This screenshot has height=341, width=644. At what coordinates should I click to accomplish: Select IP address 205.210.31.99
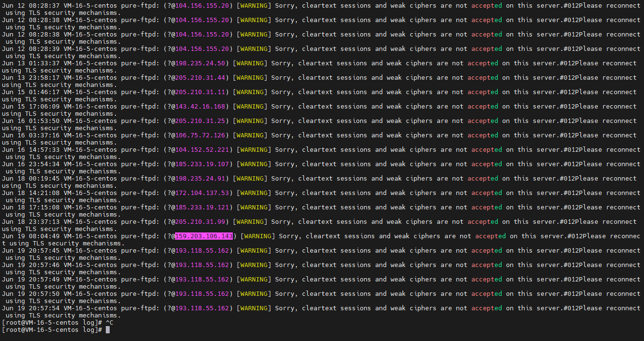(x=200, y=222)
